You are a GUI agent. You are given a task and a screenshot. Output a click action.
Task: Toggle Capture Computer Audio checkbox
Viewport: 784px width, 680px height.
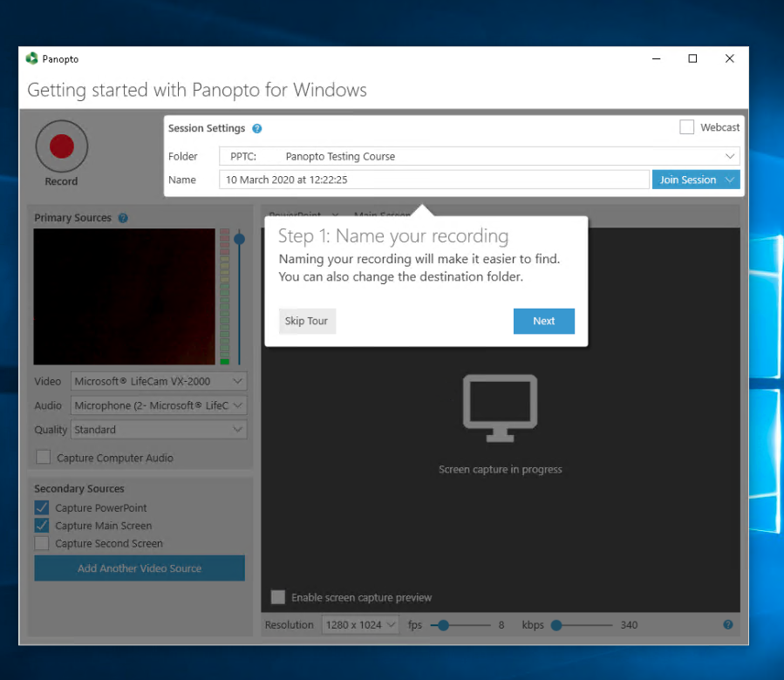pos(43,457)
